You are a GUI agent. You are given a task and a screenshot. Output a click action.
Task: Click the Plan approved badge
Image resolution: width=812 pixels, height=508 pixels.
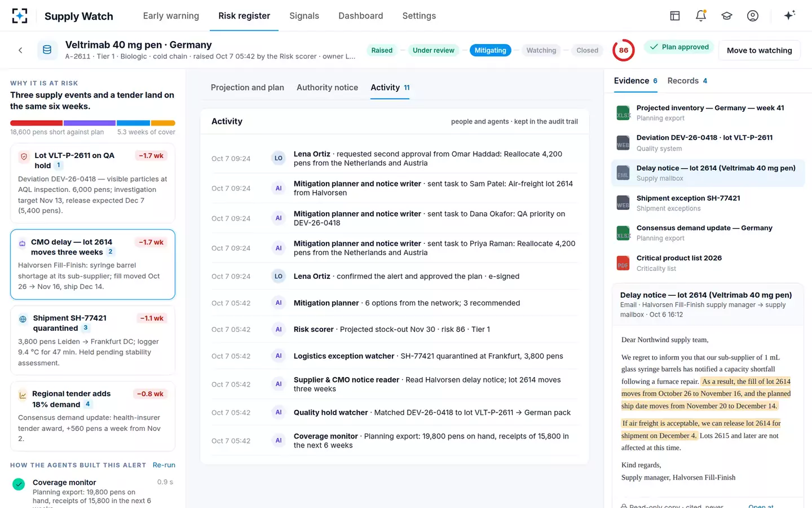[679, 47]
